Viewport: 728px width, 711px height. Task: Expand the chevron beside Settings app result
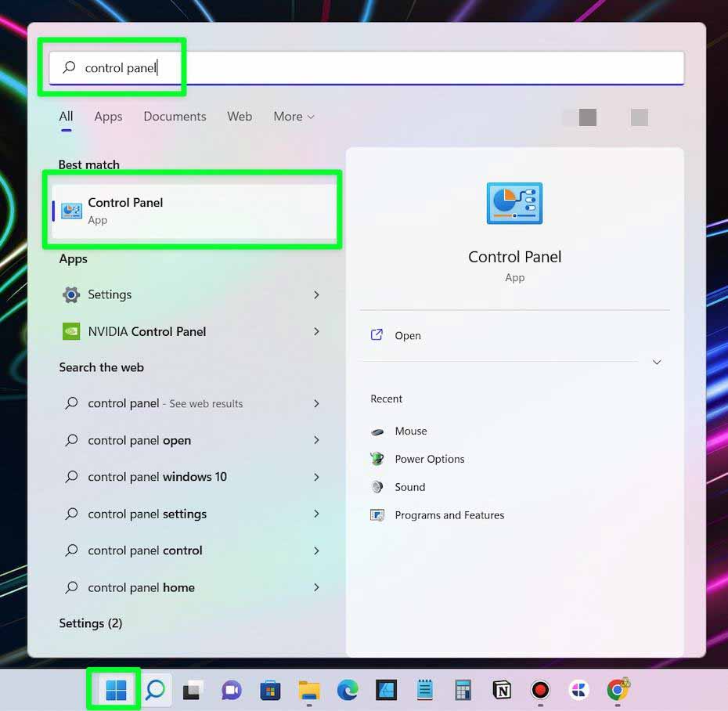(316, 295)
